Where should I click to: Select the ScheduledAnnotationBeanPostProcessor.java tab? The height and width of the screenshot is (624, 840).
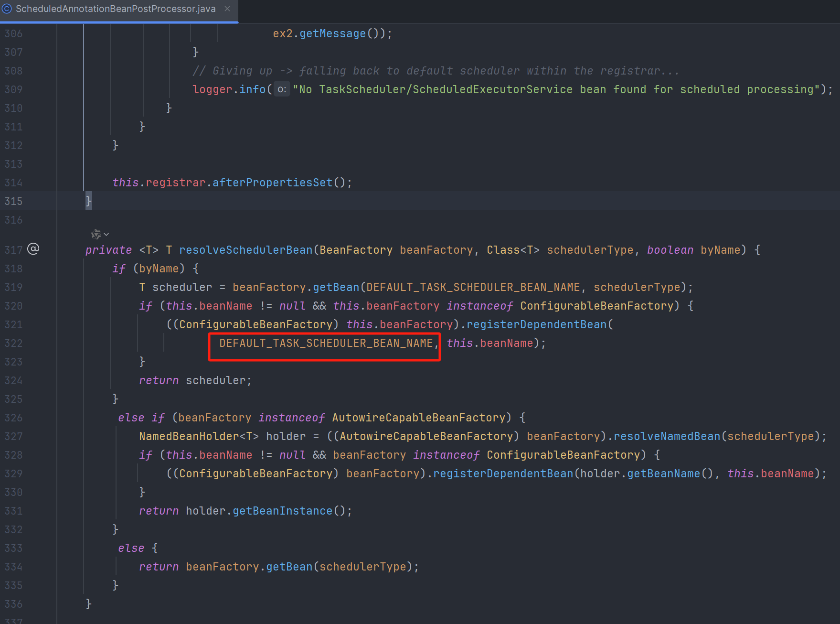click(x=116, y=9)
